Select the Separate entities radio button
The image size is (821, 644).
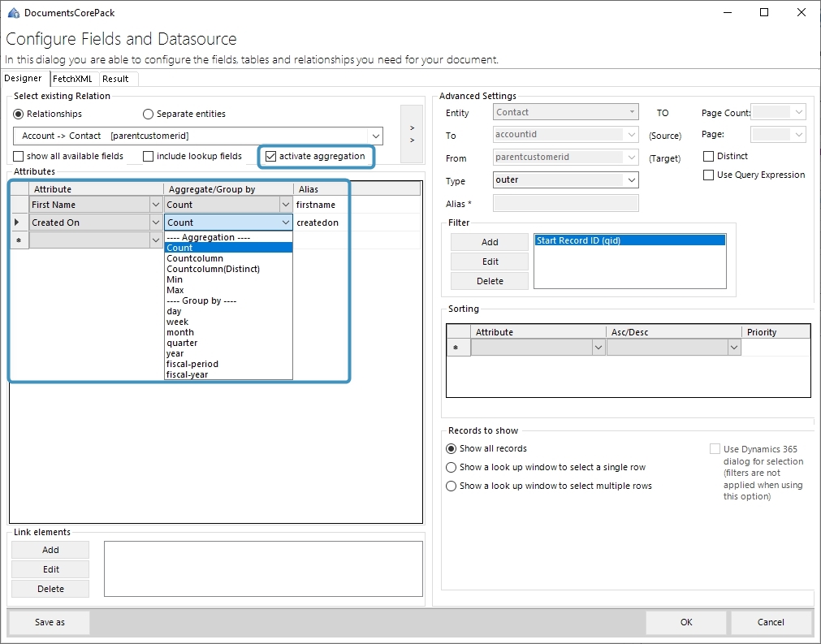coord(148,114)
